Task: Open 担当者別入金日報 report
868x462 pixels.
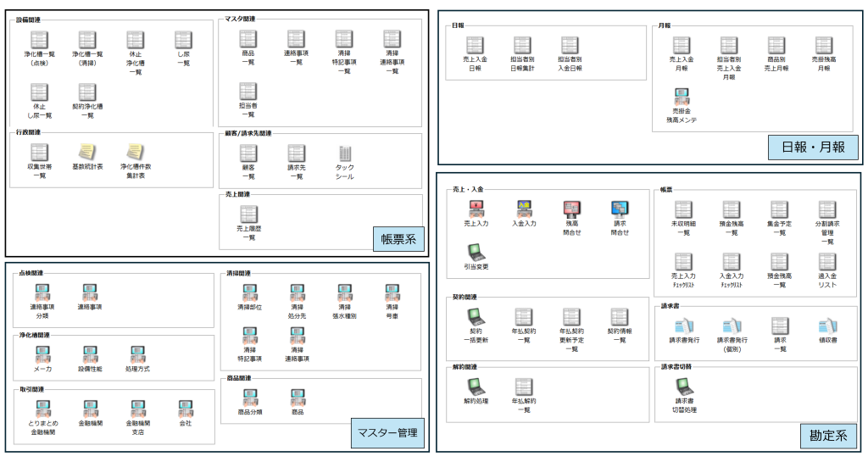Action: coord(570,45)
